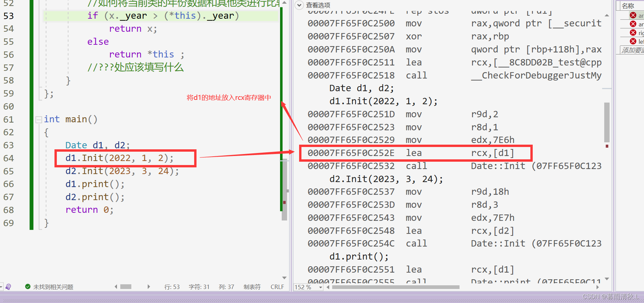
Task: Click line number 61 in the editor gutter
Action: [x=9, y=119]
